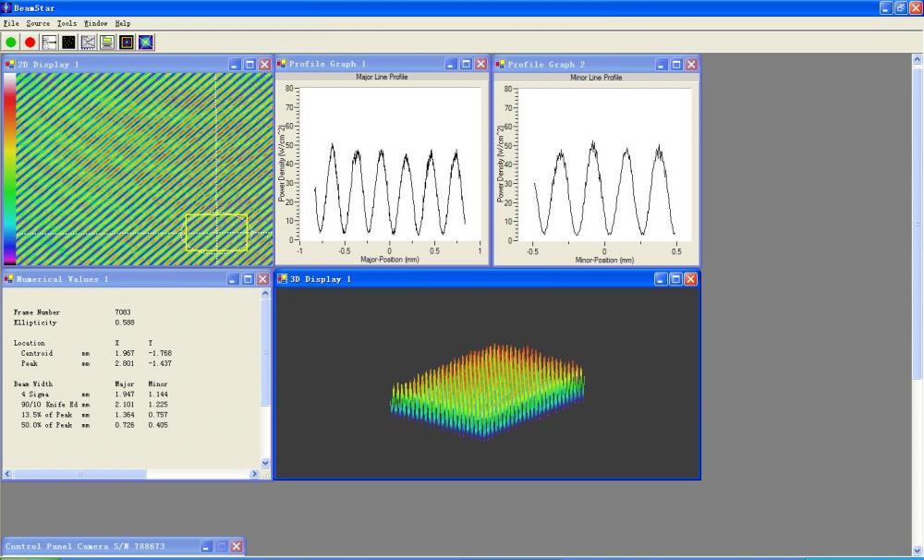Screen dimensions: 924x560
Task: Click the Minor Line Profile plot area
Action: point(604,164)
